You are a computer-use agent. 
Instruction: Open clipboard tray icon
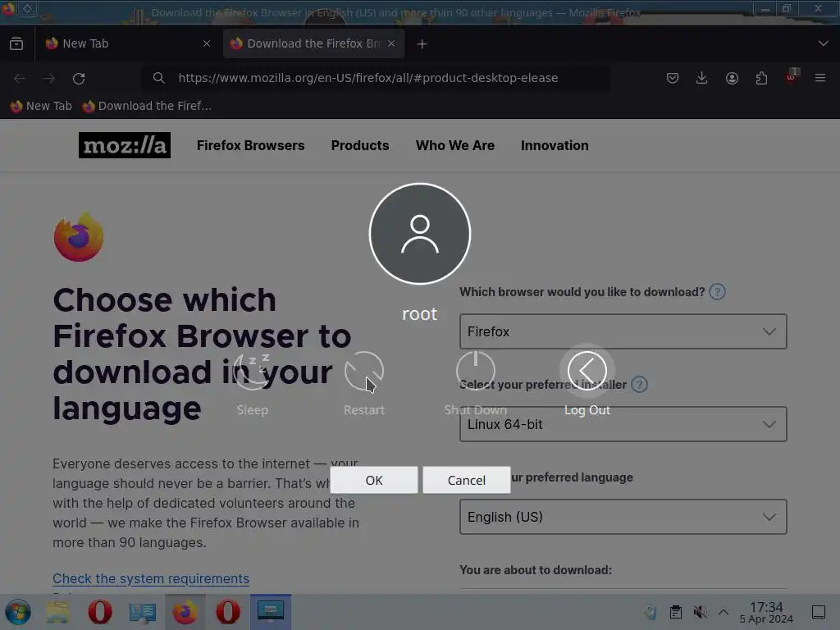click(x=676, y=612)
